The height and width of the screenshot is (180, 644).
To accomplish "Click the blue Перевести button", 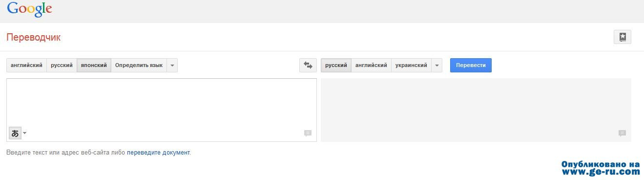I will (471, 66).
